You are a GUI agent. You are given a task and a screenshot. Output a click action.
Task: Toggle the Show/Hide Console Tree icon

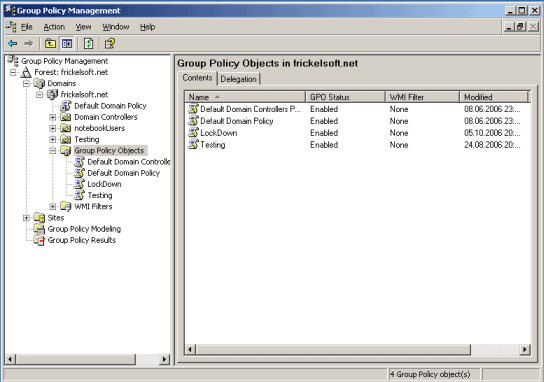coord(67,43)
